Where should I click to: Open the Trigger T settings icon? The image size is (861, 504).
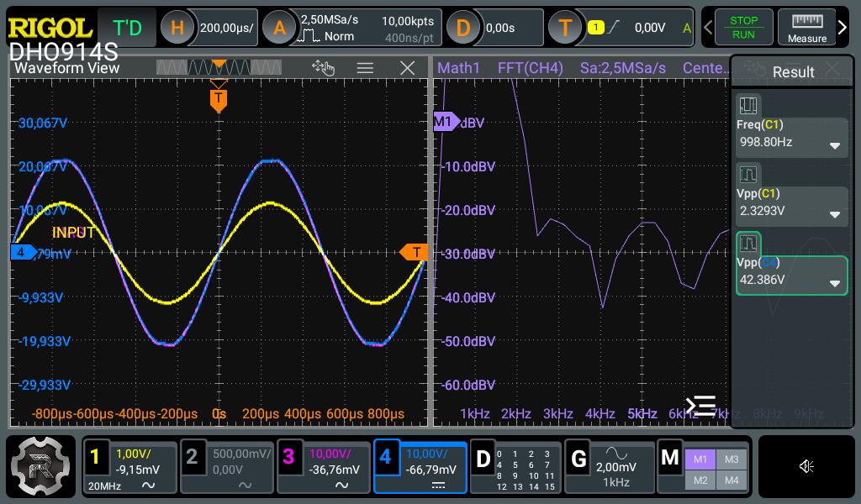565,28
